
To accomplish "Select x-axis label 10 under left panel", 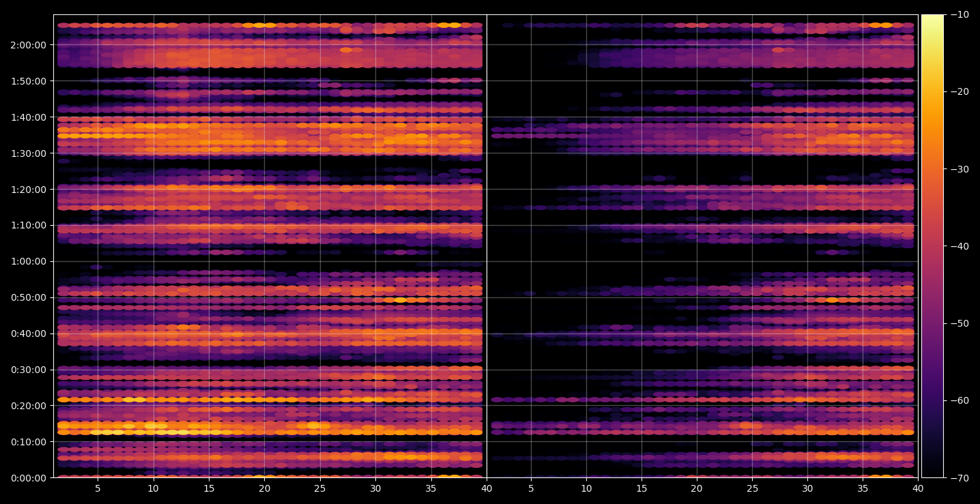I will (x=153, y=488).
